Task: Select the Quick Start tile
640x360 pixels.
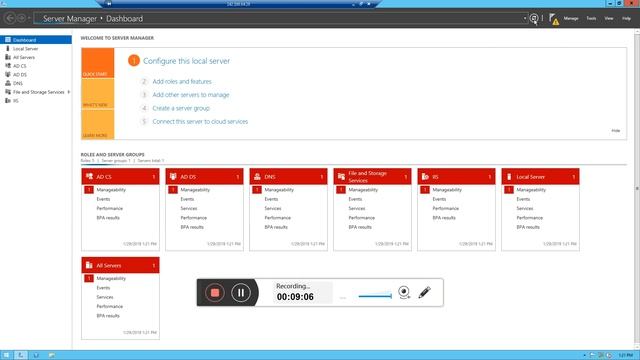Action: coord(98,63)
